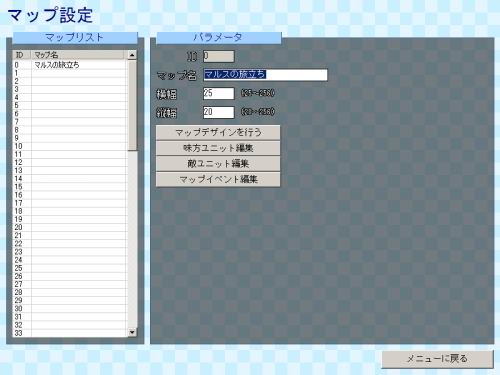Click the 横幅 field showing 25
This screenshot has width=500, height=375.
(219, 93)
